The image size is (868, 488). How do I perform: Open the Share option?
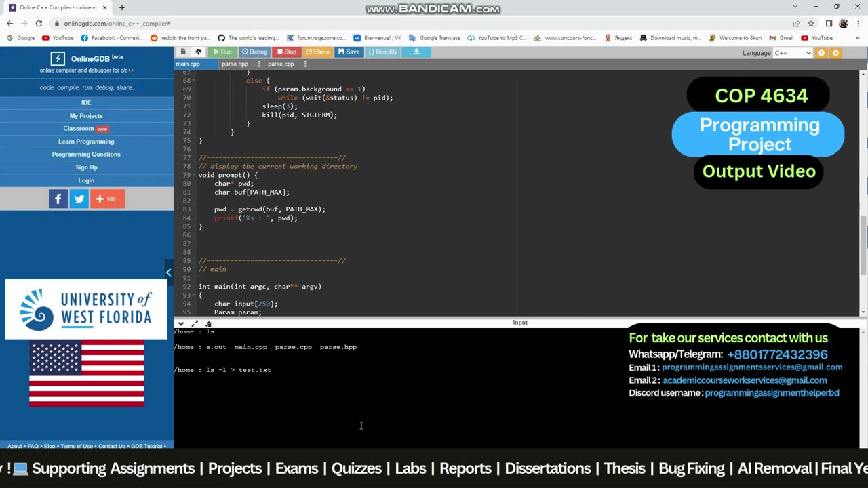tap(317, 52)
